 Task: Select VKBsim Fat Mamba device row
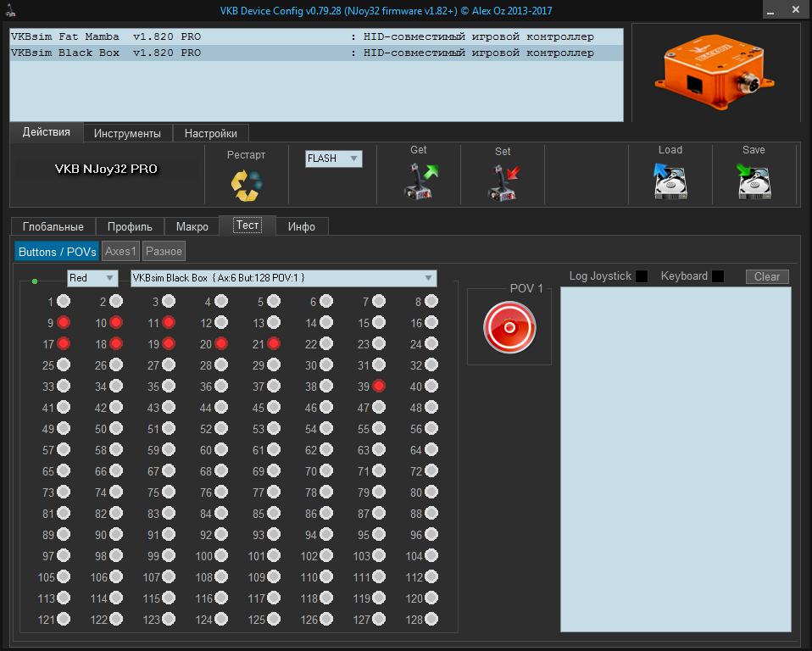click(x=316, y=36)
